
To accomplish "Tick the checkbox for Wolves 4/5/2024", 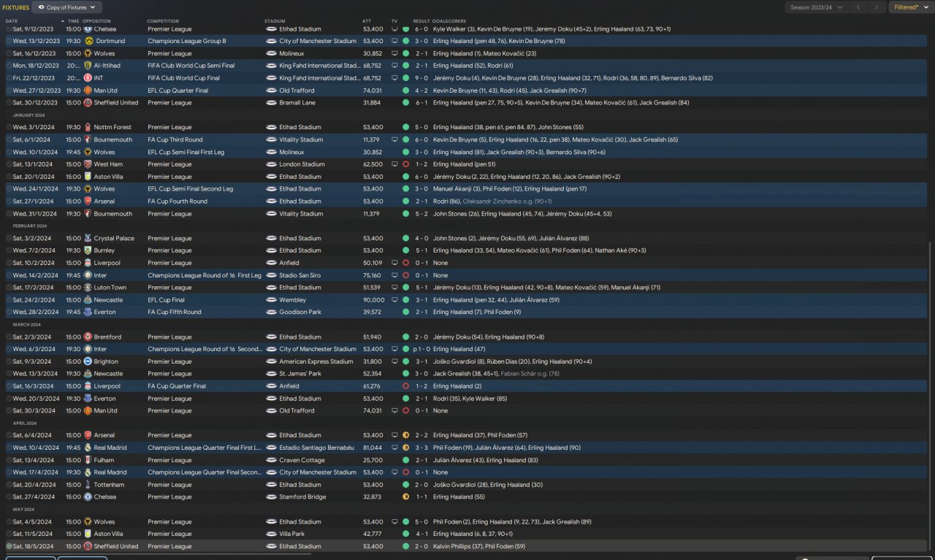I will (9, 522).
